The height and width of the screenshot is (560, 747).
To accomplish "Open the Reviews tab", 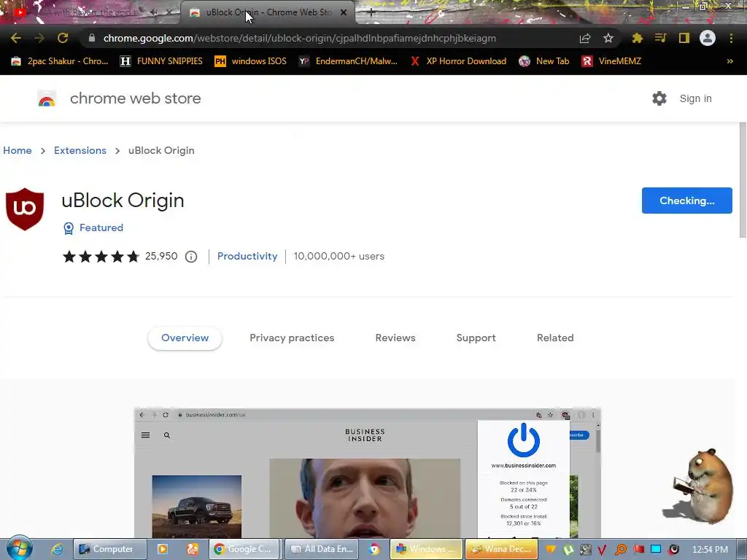I will click(x=395, y=338).
